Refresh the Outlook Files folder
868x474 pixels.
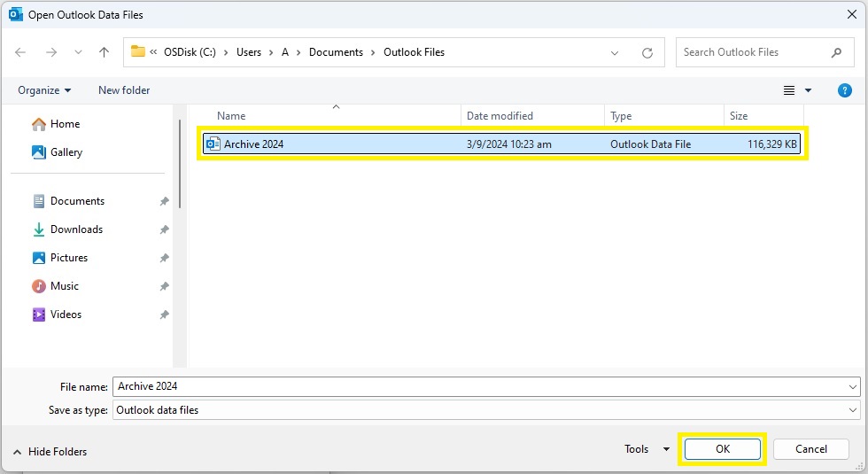point(647,52)
